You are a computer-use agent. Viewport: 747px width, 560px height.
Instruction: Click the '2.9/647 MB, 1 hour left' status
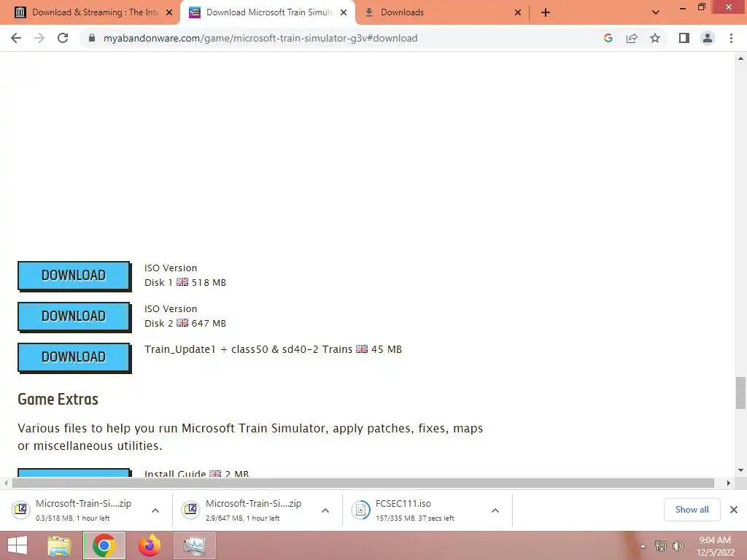click(242, 518)
